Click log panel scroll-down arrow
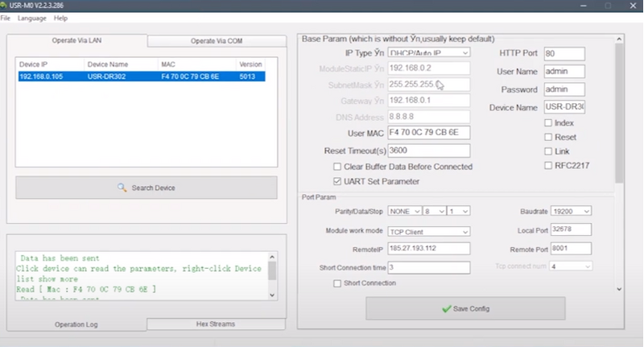This screenshot has width=644, height=347. 272,295
